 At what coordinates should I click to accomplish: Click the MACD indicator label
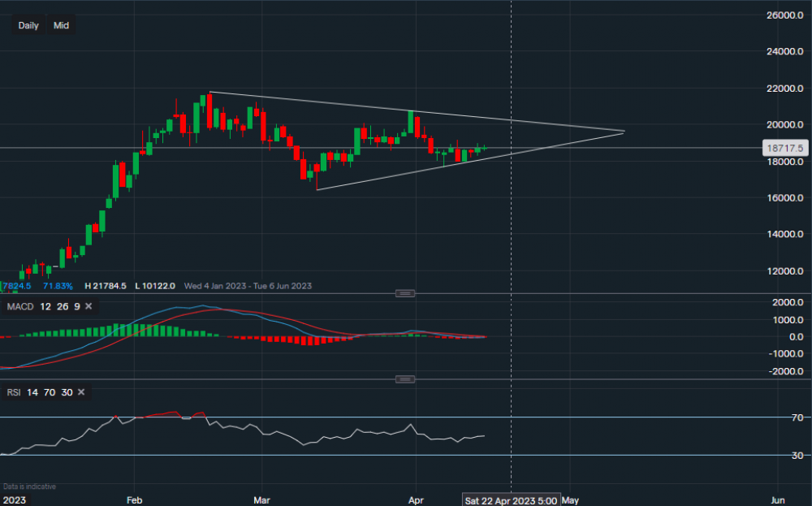pos(19,306)
